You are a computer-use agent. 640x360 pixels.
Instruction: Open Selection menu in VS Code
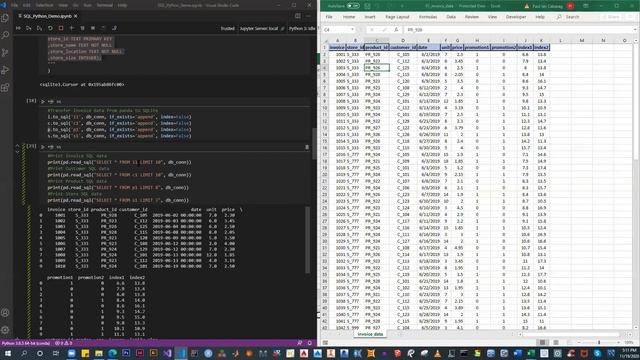44,5
